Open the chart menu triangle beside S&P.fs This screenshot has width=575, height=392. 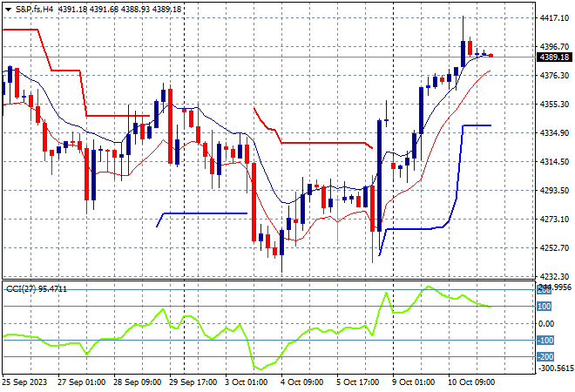[8, 10]
